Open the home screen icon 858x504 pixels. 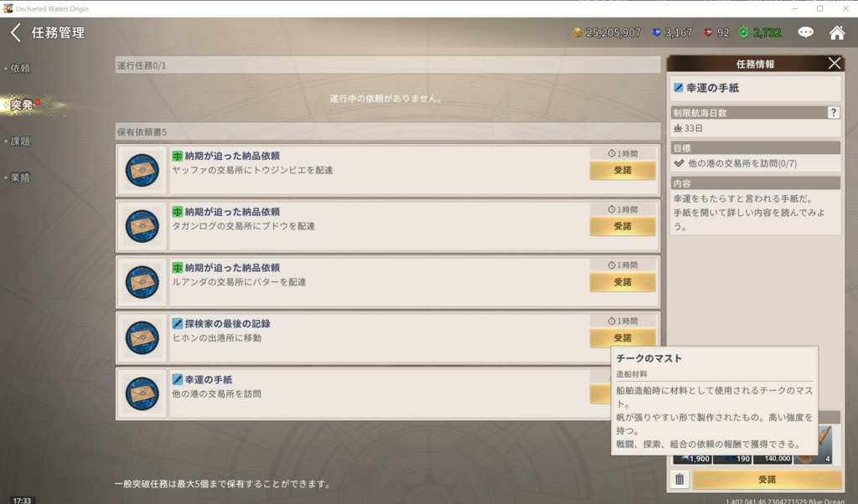[837, 33]
